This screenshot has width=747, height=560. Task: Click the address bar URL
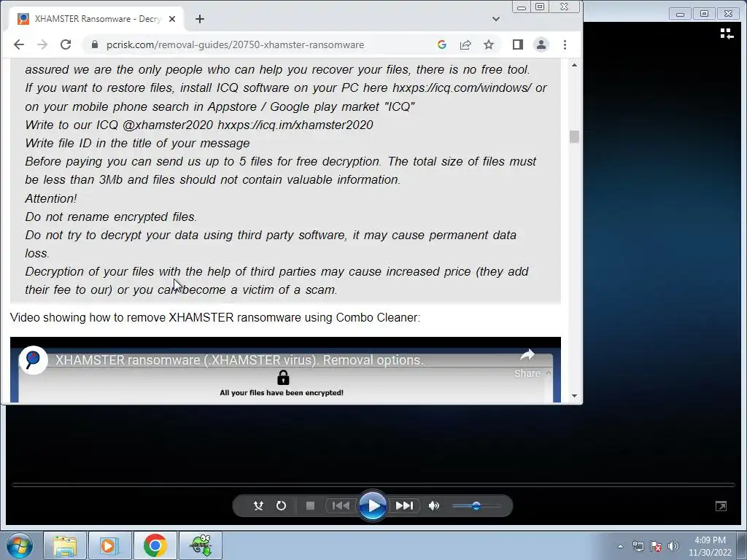[x=236, y=44]
